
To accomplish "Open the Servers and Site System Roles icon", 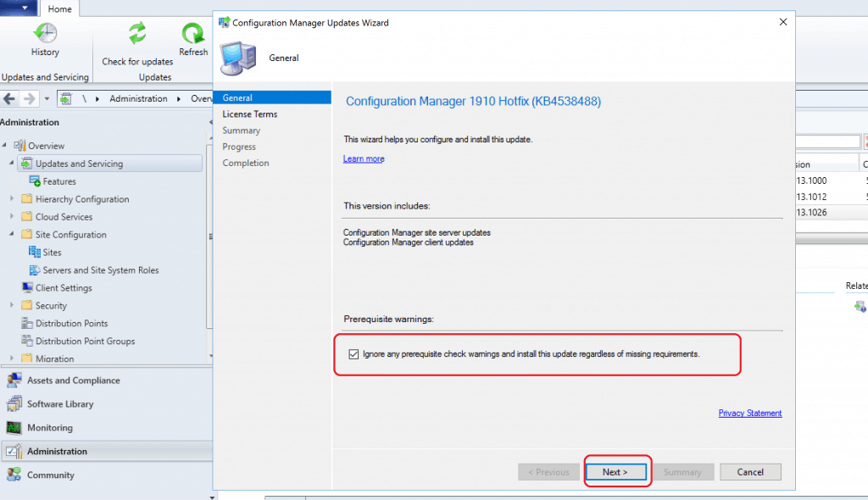I will point(34,269).
